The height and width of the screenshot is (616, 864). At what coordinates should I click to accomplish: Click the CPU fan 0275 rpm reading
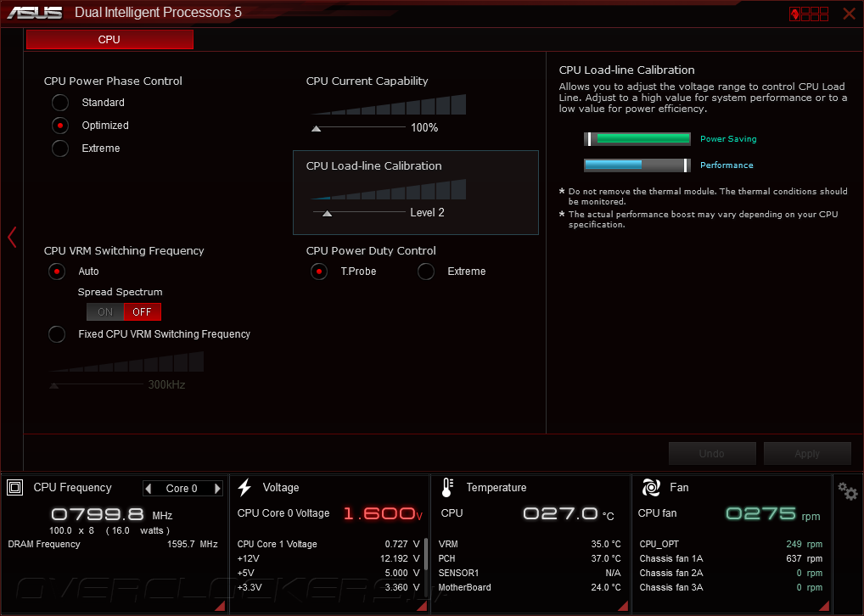coord(772,514)
